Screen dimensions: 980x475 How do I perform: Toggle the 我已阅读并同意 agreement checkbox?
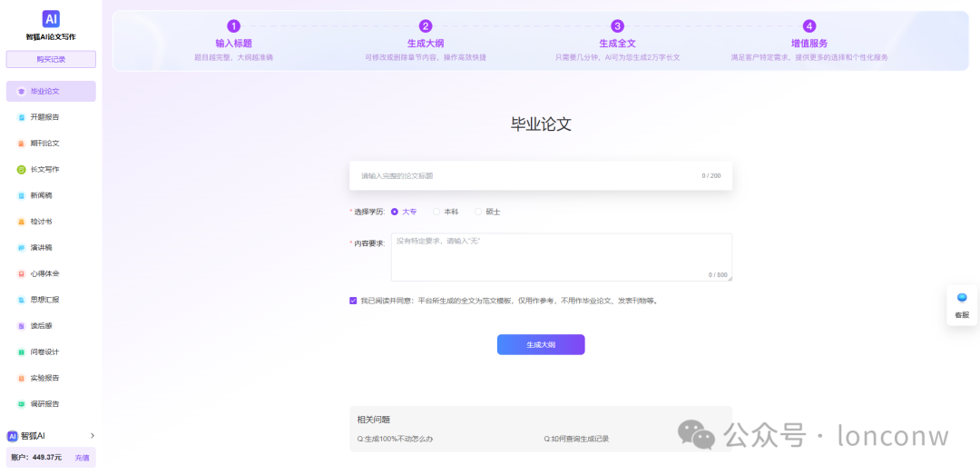click(x=353, y=301)
